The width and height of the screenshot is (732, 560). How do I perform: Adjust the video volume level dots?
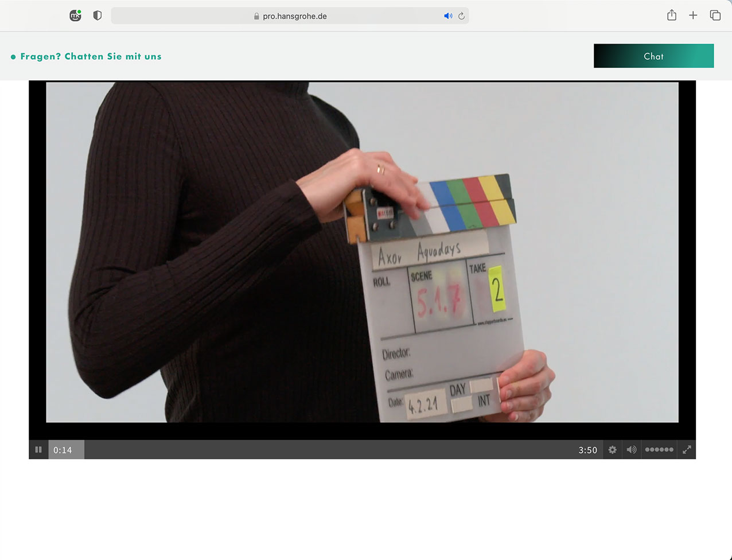[x=659, y=450]
